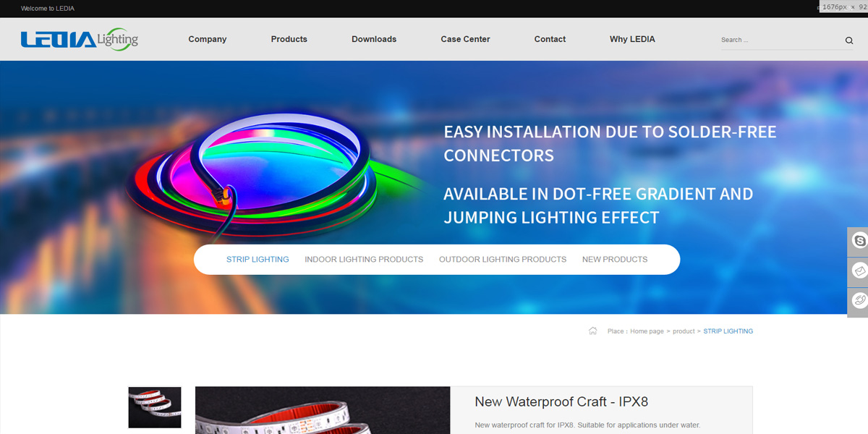Screen dimensions: 868x434
Task: Open Skype contact from side panel
Action: [859, 242]
